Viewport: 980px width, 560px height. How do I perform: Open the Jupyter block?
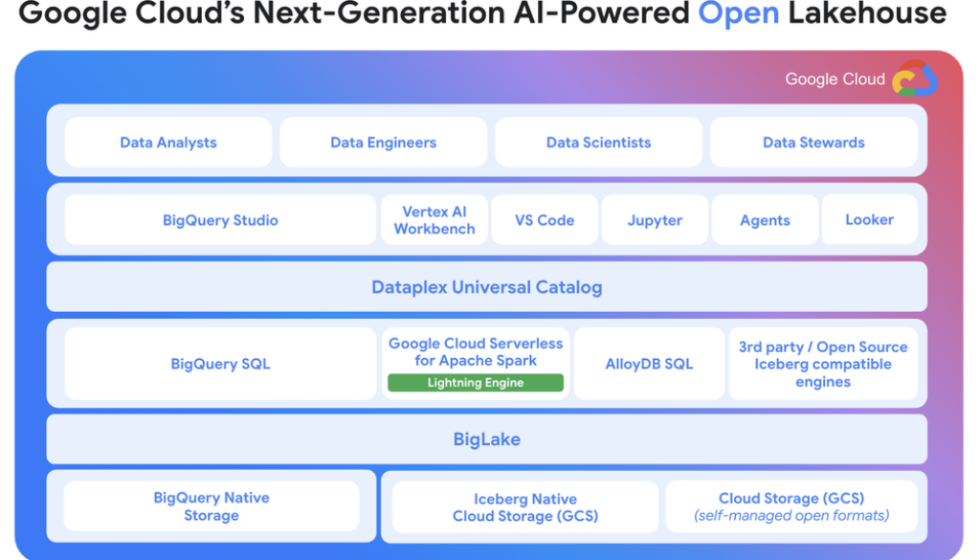click(x=655, y=220)
